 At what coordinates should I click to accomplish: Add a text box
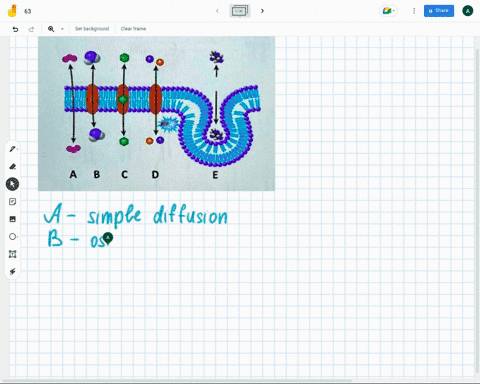tap(13, 254)
